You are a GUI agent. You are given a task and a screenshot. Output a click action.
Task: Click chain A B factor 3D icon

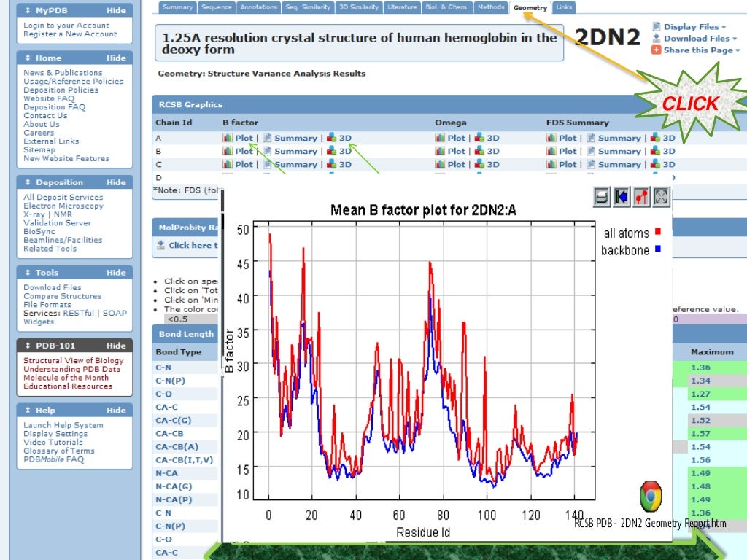click(x=332, y=138)
